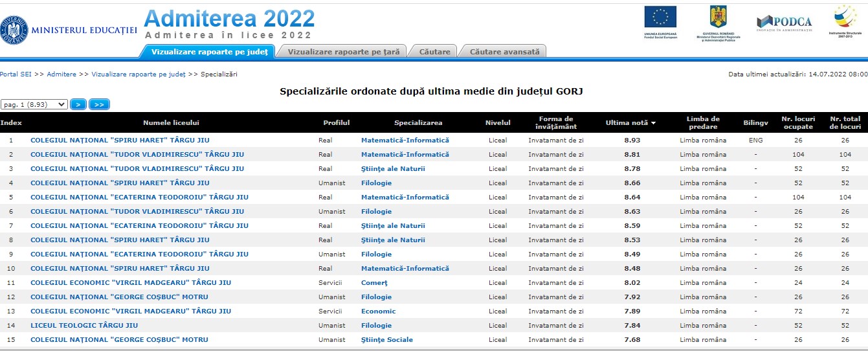Open the Căutare tab
Image resolution: width=868 pixels, height=351 pixels.
point(434,52)
